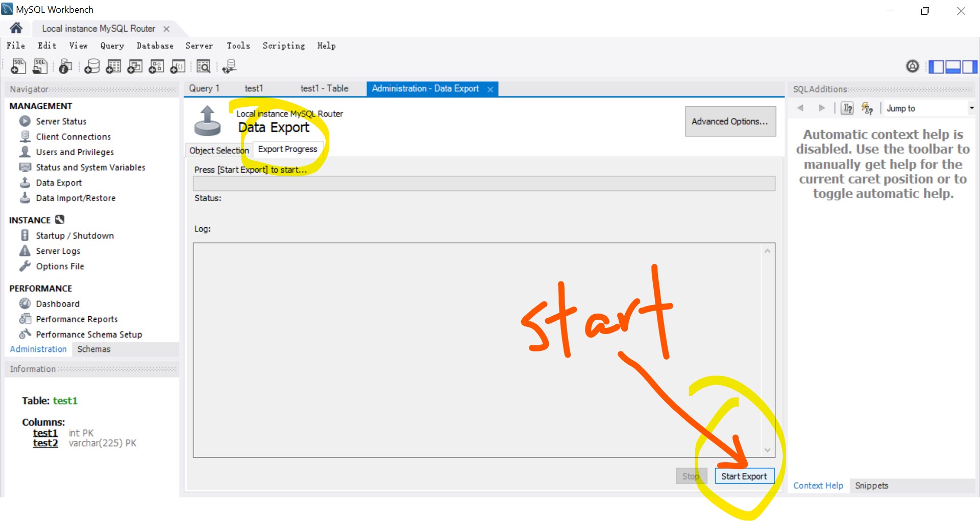This screenshot has width=980, height=521.
Task: Reconnect to DBMS toolbar icon
Action: pos(229,66)
